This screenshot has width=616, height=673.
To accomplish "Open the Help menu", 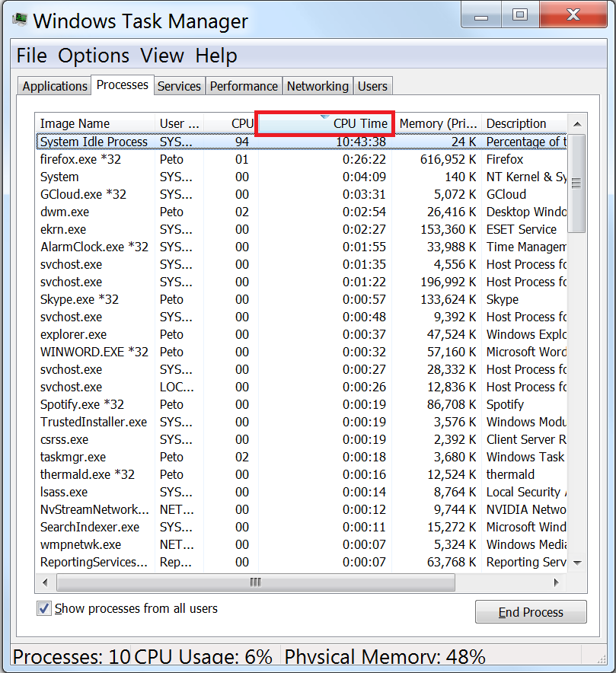I will click(x=216, y=56).
